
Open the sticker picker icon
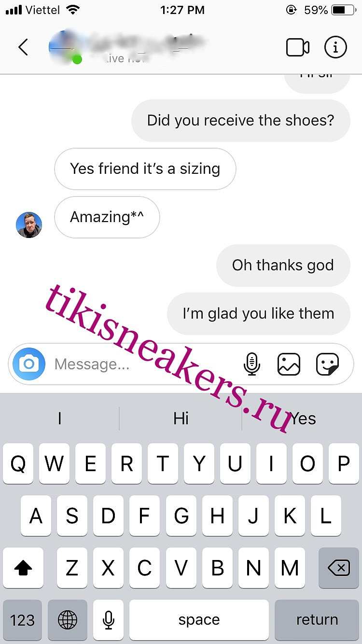[327, 364]
